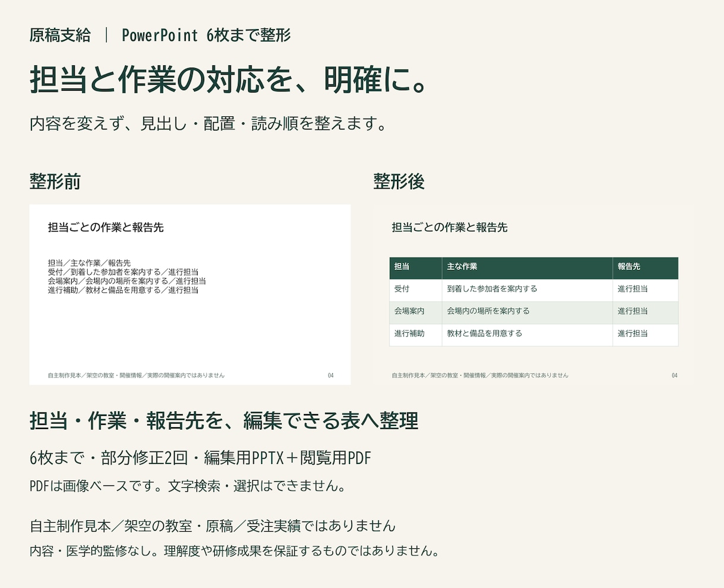724x588 pixels.
Task: Click the heading '担当と作業の対応を、明確に。'
Action: (x=228, y=80)
